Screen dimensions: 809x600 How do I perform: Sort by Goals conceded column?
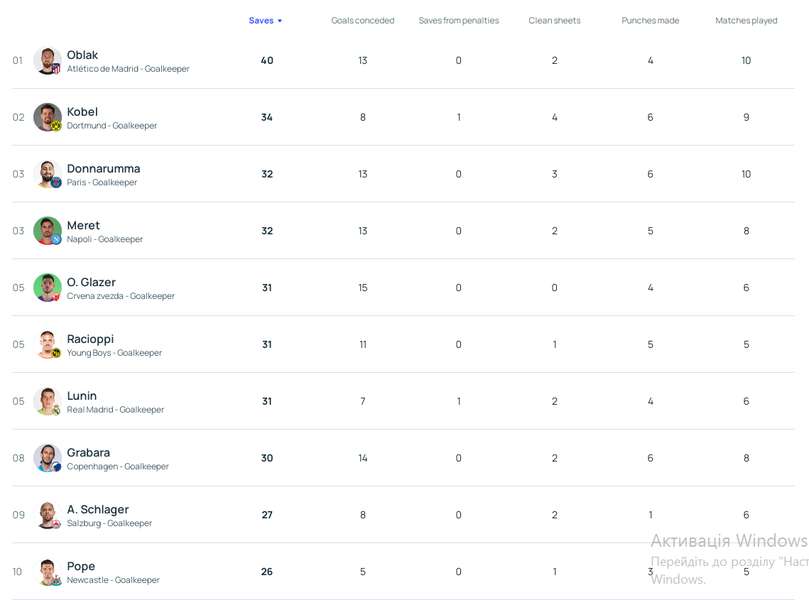click(x=363, y=21)
